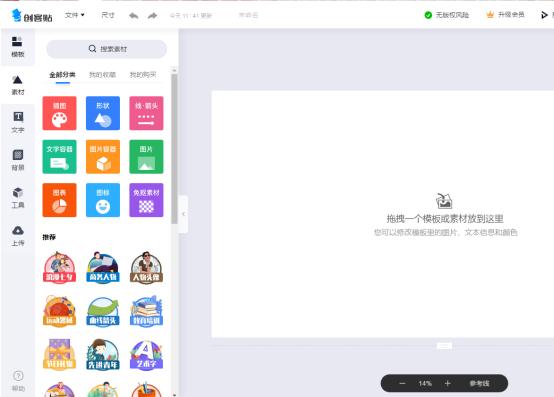The height and width of the screenshot is (397, 554).
Task: Select the basketball sports equipment badge
Action: [59, 311]
